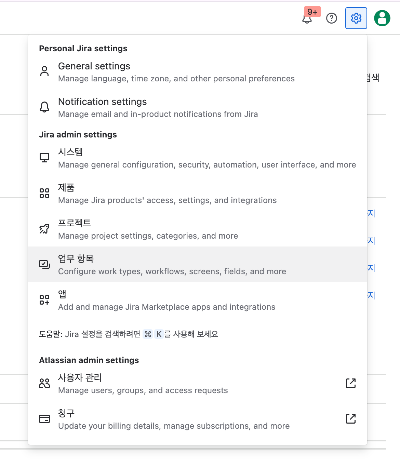Screen dimensions: 400x467
Task: Click external link icon on 사용자 관리 row
Action: click(x=351, y=383)
